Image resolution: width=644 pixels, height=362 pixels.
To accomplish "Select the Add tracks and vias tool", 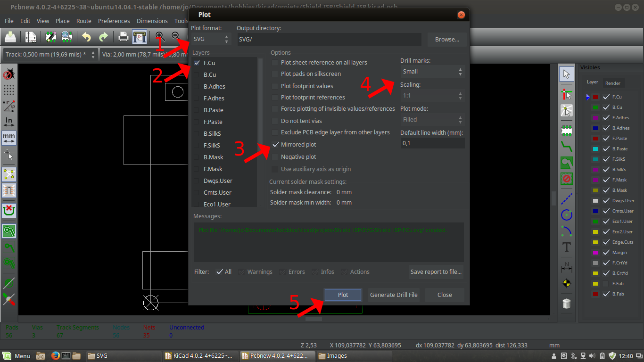I will [x=567, y=147].
